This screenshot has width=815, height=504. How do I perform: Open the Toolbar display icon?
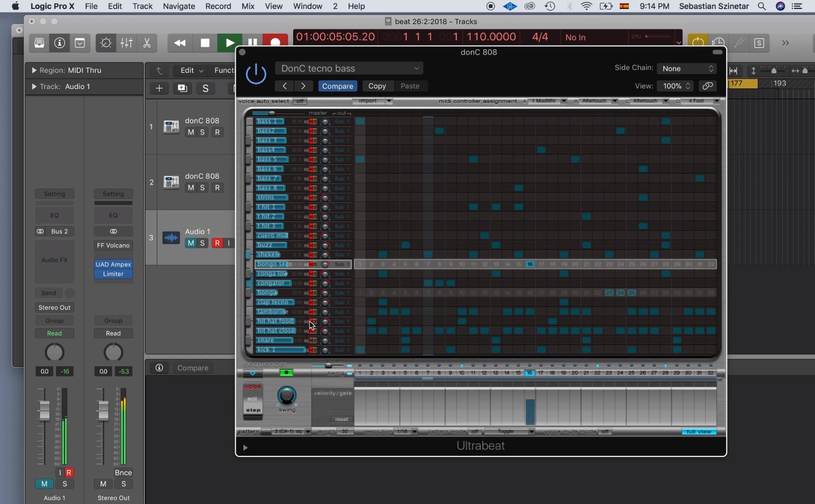pos(80,43)
